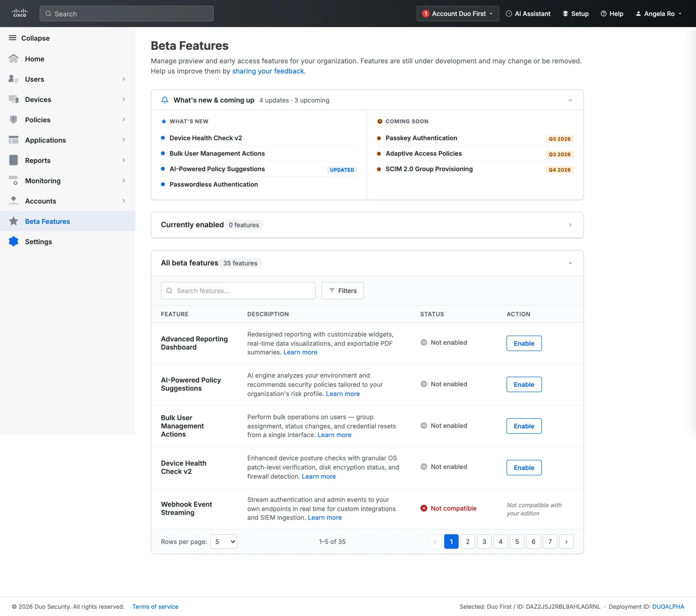The width and height of the screenshot is (696, 616).
Task: Expand the Monitoring submenu chevron
Action: click(124, 181)
